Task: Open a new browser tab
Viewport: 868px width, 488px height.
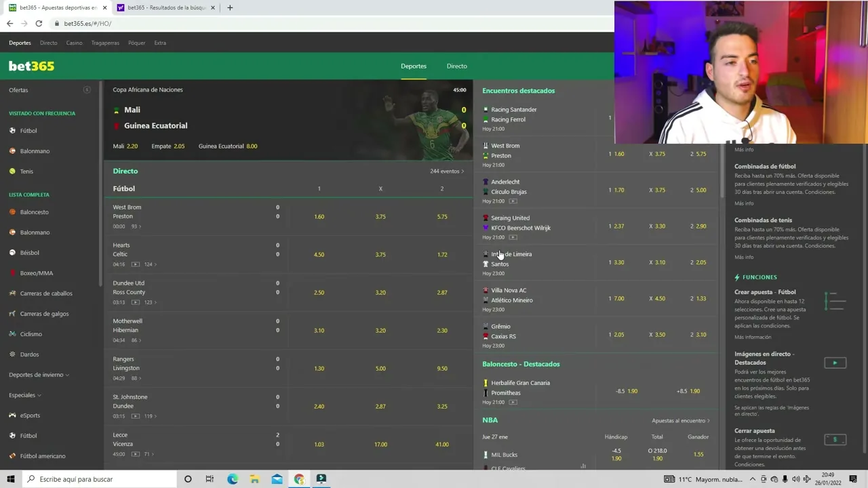Action: pyautogui.click(x=230, y=7)
